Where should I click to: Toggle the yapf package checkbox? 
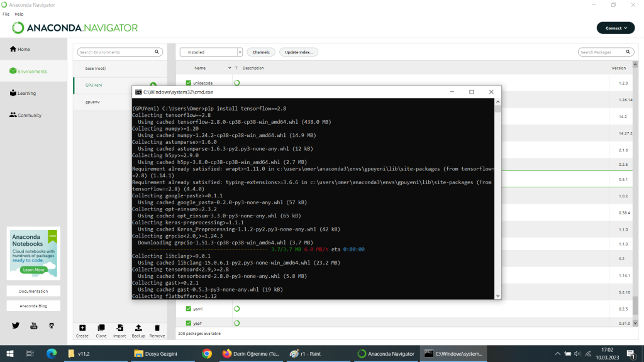[188, 323]
